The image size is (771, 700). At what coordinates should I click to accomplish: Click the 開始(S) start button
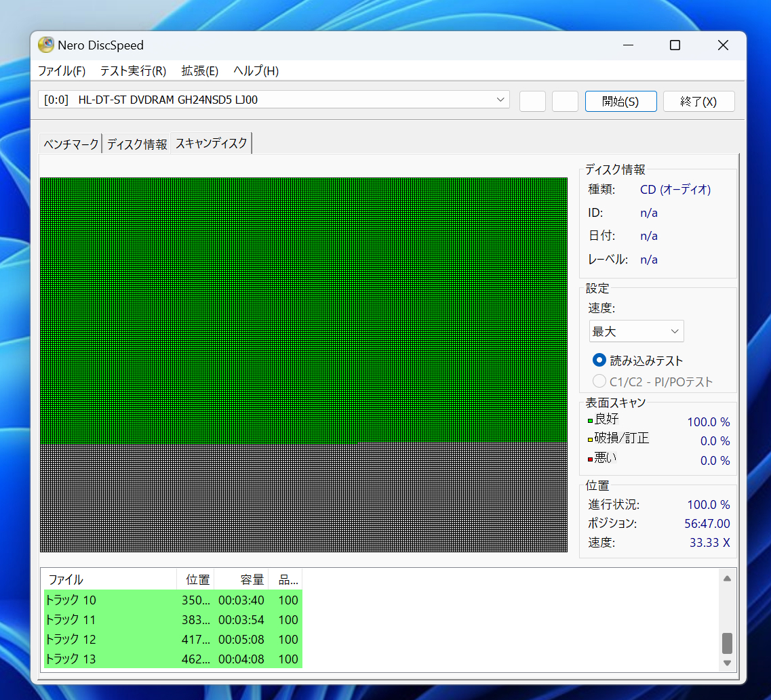[x=620, y=101]
